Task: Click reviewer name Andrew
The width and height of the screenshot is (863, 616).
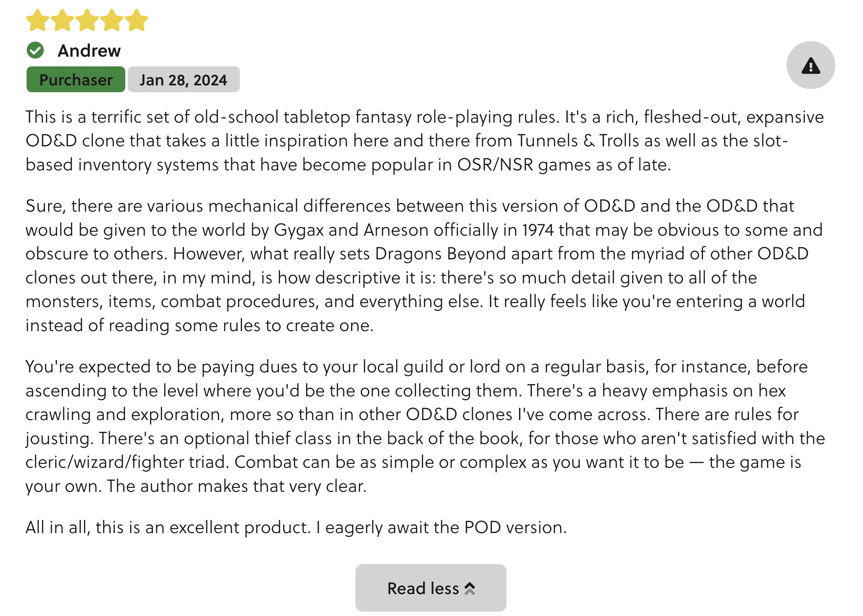Action: 89,51
